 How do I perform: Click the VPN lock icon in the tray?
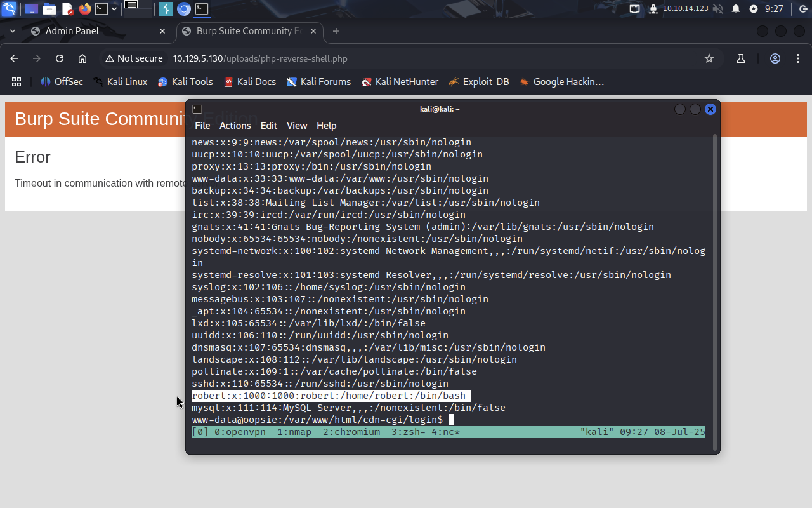tap(653, 9)
